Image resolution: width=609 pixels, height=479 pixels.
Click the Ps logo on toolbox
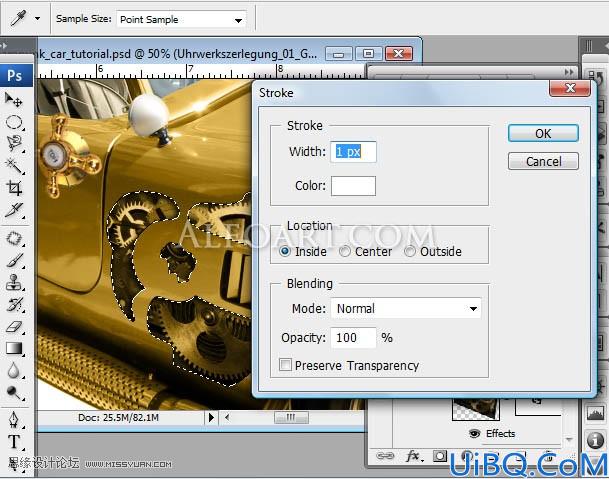pos(15,75)
